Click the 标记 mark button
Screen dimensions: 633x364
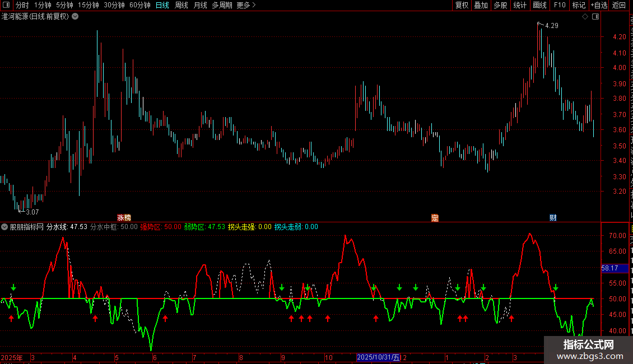point(579,5)
